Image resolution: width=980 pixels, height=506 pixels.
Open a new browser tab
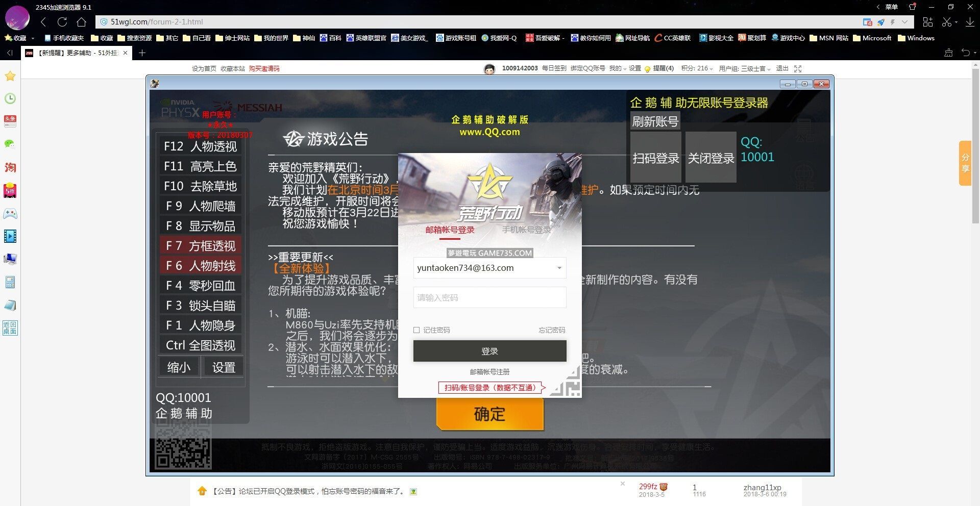[142, 53]
